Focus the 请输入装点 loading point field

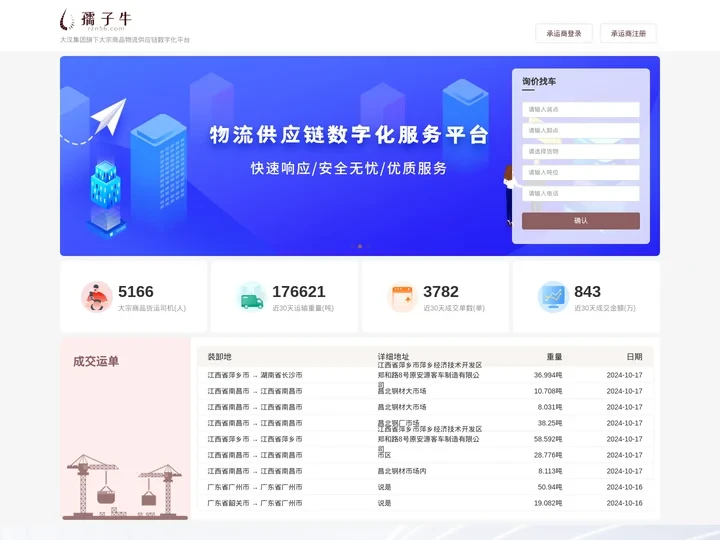[581, 109]
